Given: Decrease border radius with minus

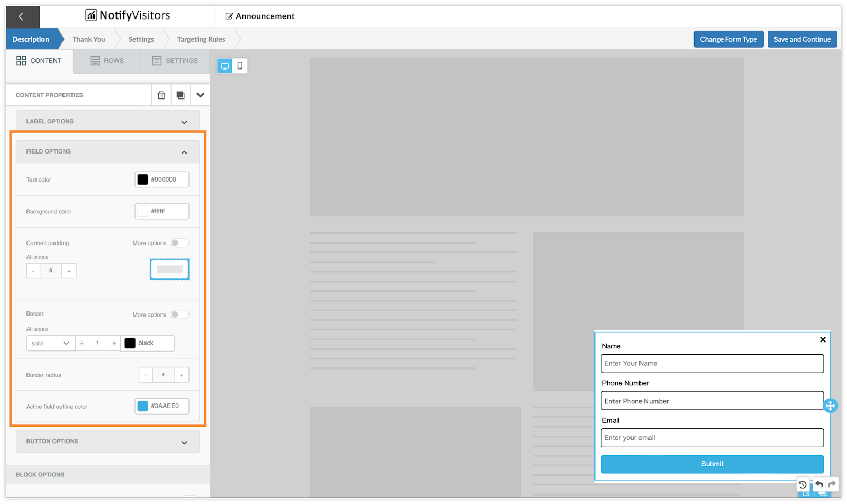Looking at the screenshot, I should pyautogui.click(x=146, y=375).
